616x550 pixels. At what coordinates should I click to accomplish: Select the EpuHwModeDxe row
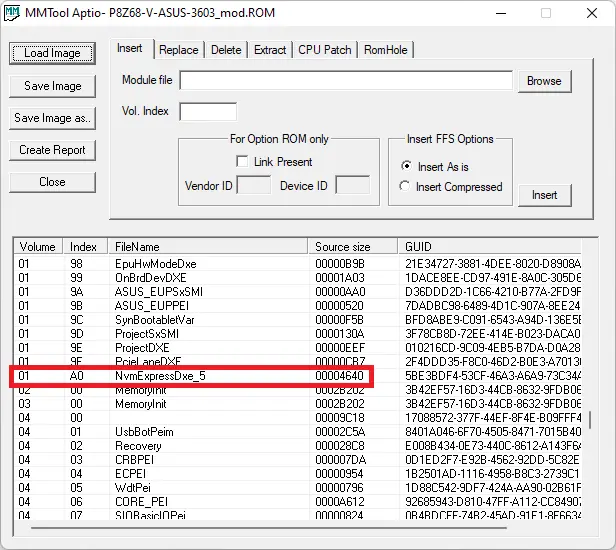click(x=298, y=264)
